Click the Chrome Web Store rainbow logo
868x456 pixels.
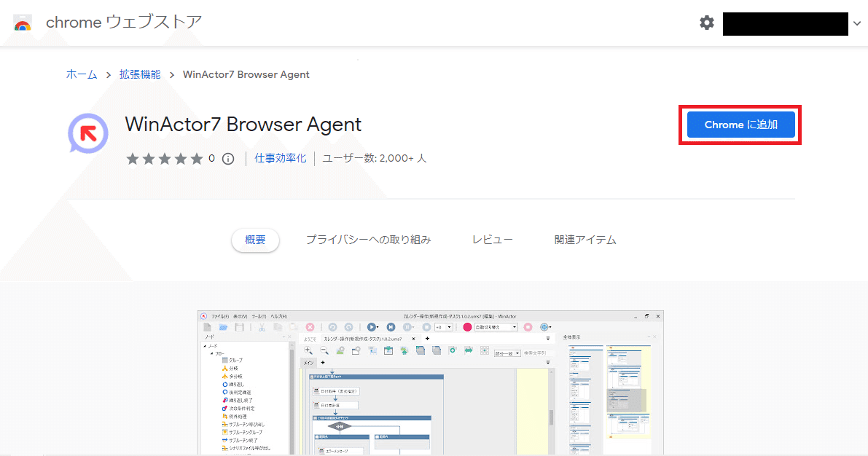coord(21,23)
